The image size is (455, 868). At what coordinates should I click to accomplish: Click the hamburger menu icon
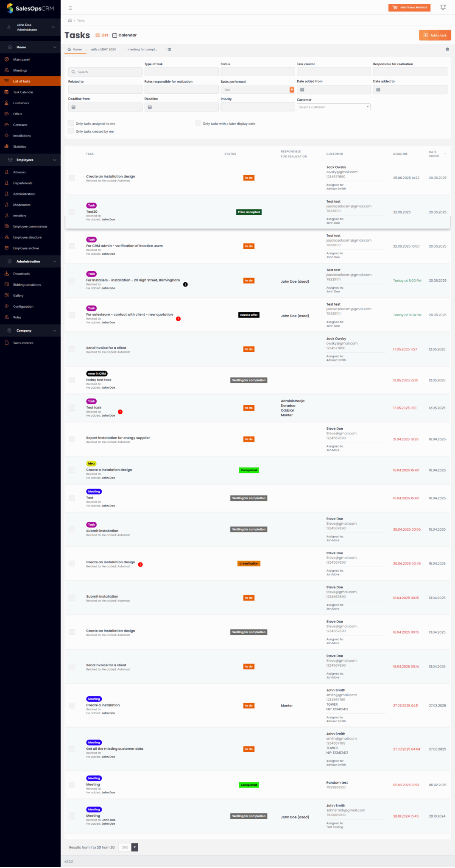point(70,8)
